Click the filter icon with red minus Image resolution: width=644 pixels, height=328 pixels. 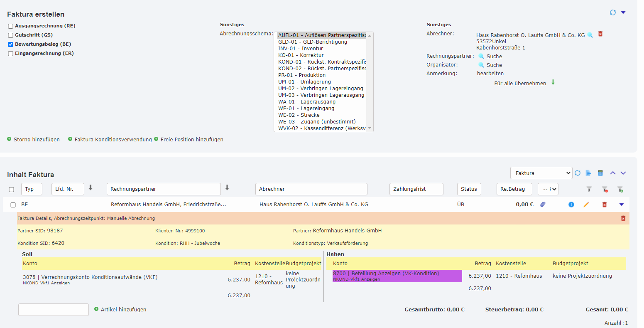coord(605,189)
